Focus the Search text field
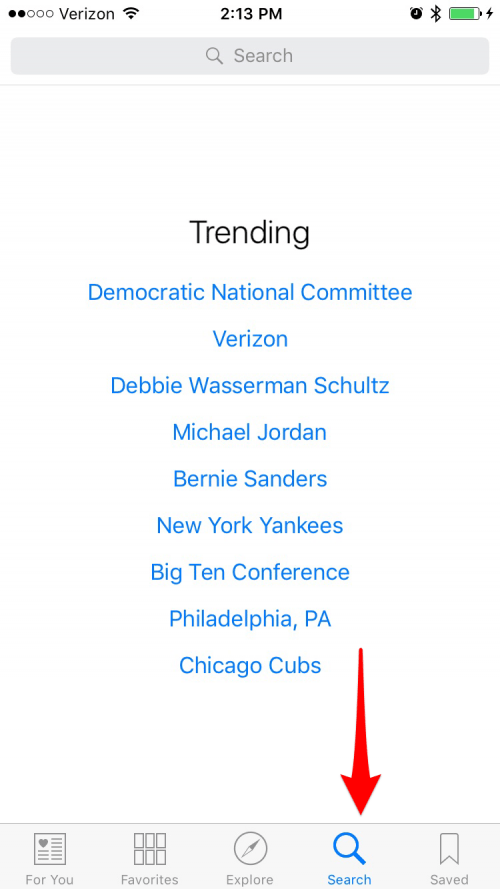The width and height of the screenshot is (500, 889). [250, 56]
